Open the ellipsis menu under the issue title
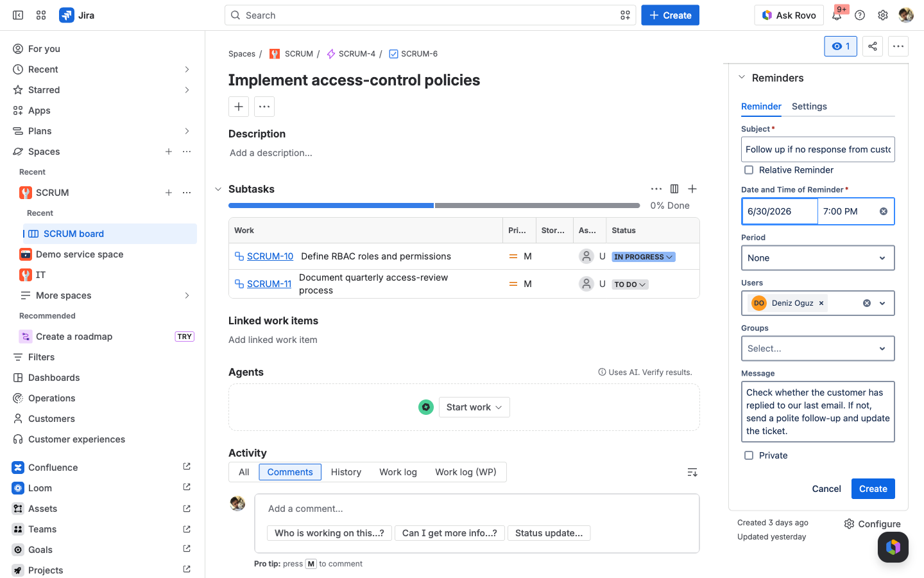Image resolution: width=924 pixels, height=578 pixels. coord(264,107)
